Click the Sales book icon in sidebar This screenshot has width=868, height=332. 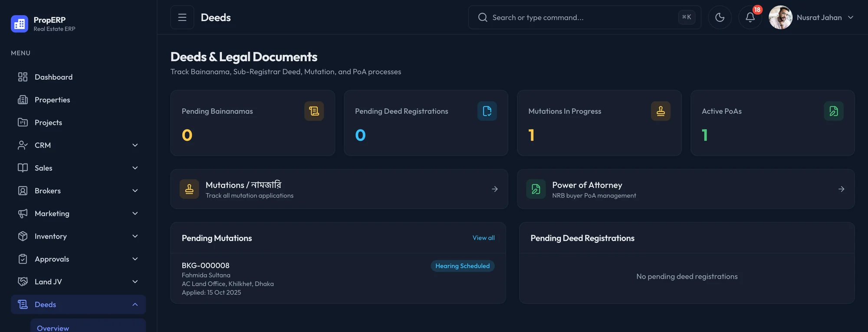pos(23,168)
